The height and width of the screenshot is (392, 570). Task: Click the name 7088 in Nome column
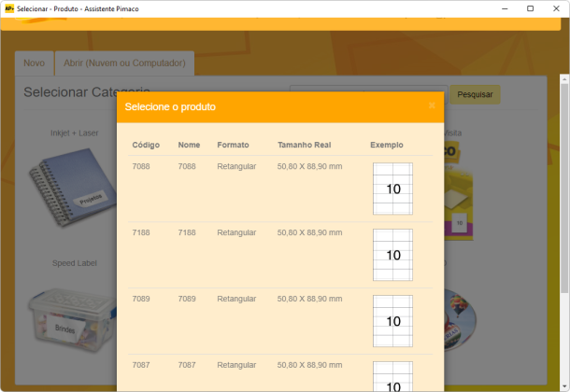tap(187, 166)
